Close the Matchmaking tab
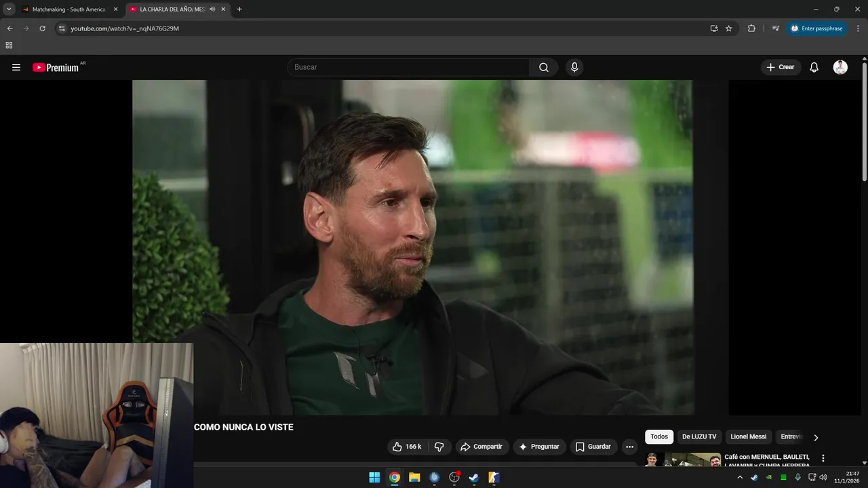Screen dimensions: 868x488 click(115, 9)
